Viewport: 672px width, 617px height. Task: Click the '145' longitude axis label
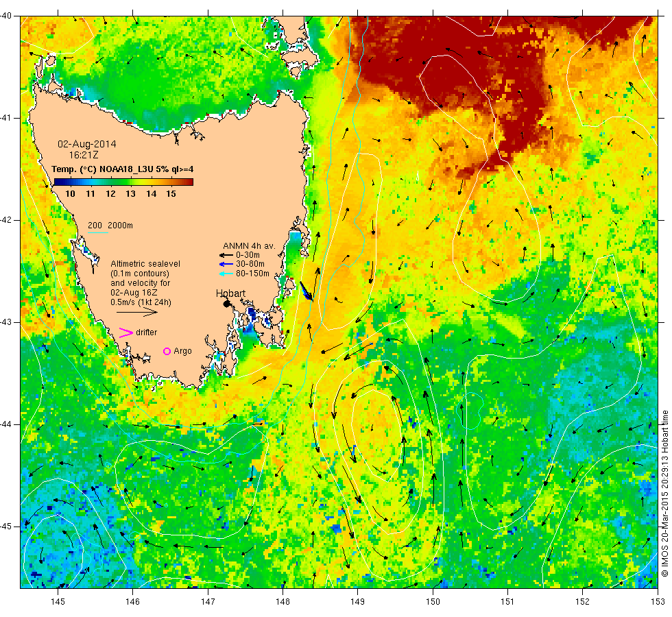[58, 602]
